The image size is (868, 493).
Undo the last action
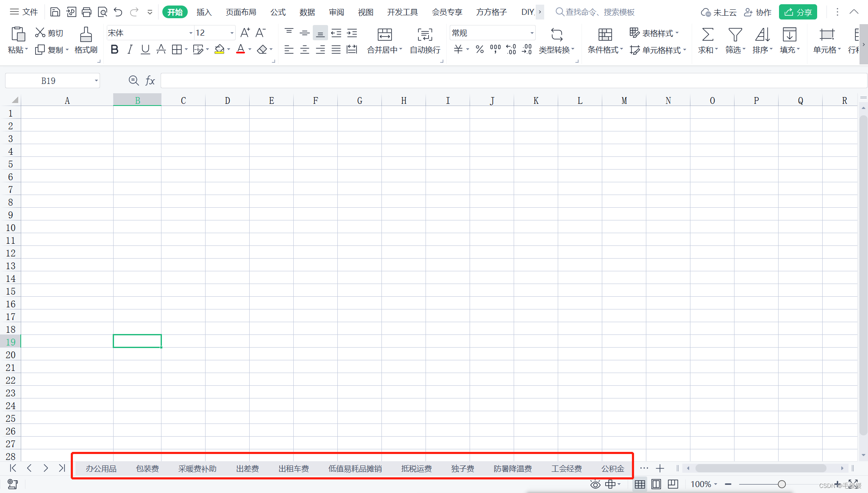(118, 12)
